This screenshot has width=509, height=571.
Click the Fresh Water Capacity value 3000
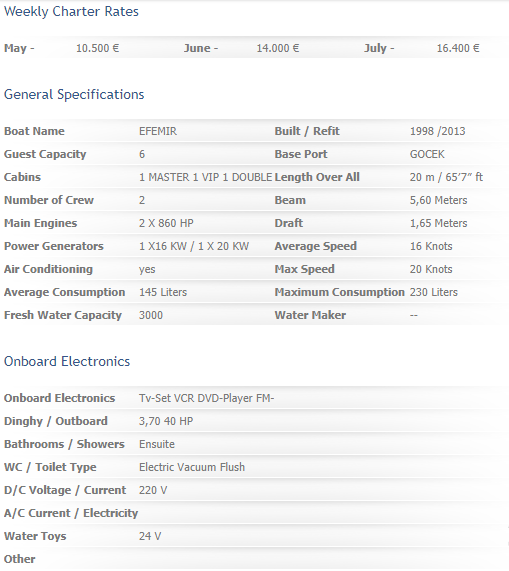click(x=151, y=315)
